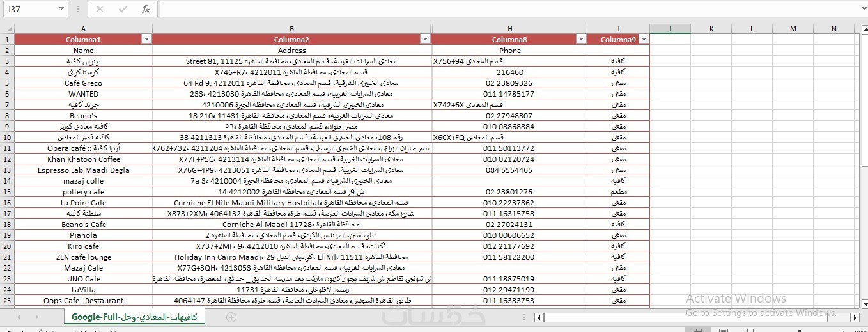Select the 'La Poire Cafe' cell

pyautogui.click(x=83, y=203)
